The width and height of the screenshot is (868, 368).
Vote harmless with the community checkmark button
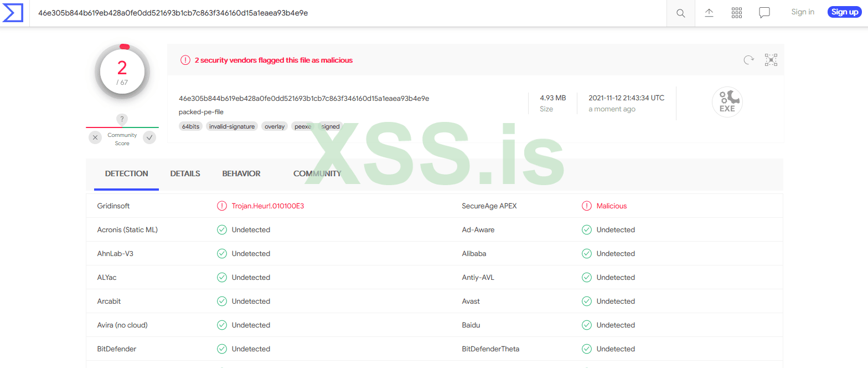[x=149, y=137]
